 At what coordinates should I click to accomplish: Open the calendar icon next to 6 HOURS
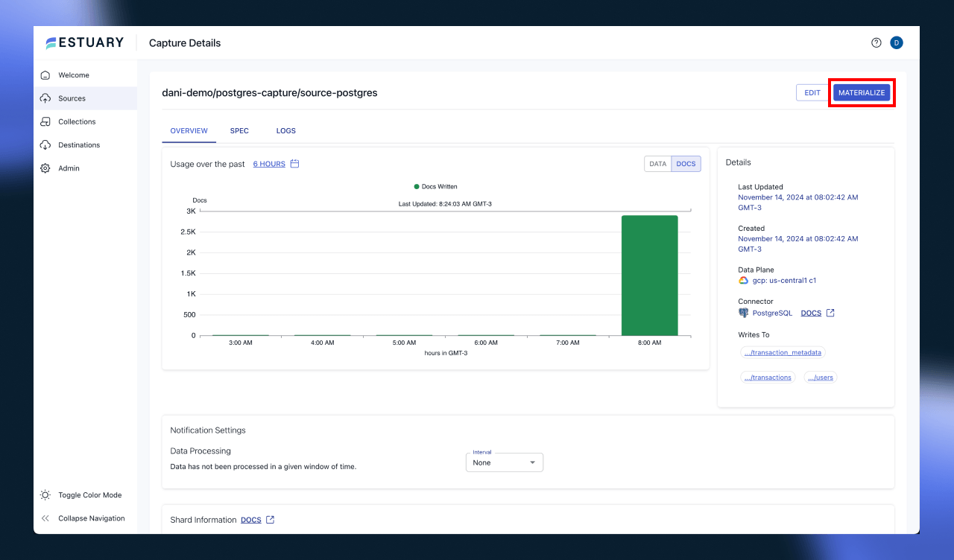pyautogui.click(x=294, y=164)
